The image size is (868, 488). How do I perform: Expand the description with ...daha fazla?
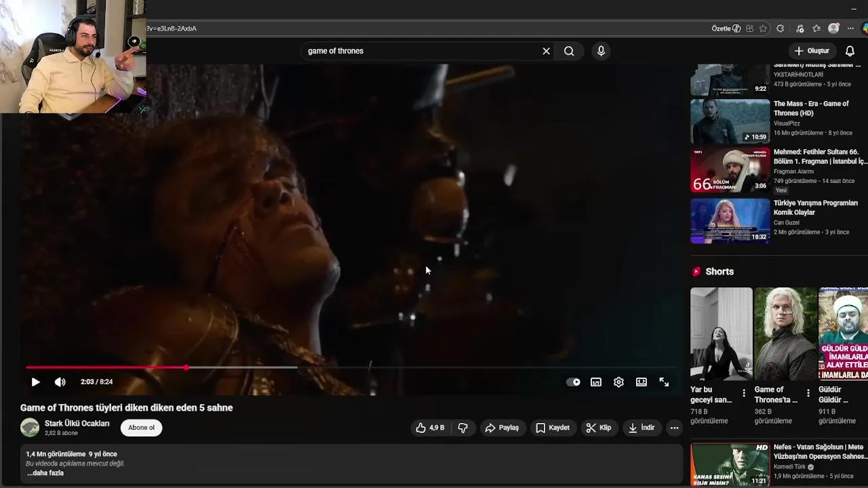[x=45, y=473]
